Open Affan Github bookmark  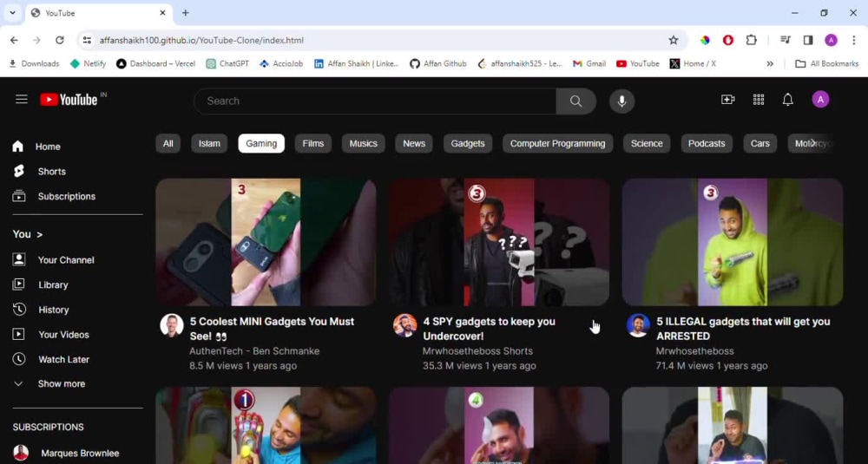pyautogui.click(x=437, y=63)
